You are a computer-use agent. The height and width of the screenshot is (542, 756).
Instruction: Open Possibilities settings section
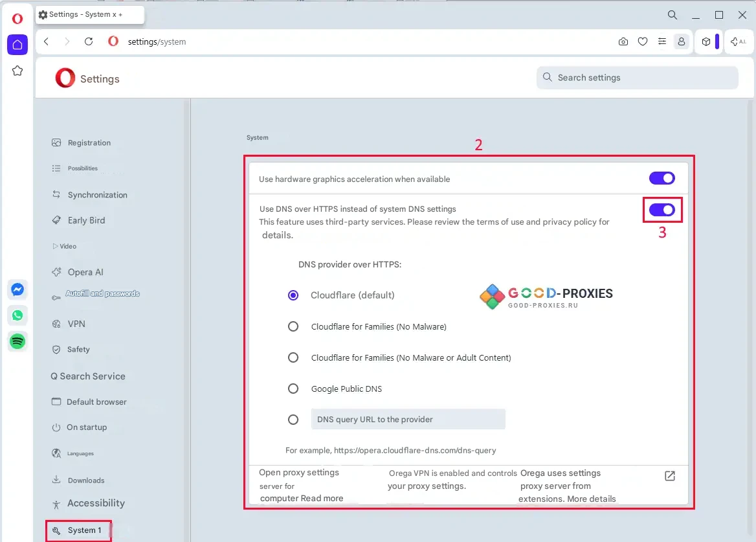pos(75,168)
